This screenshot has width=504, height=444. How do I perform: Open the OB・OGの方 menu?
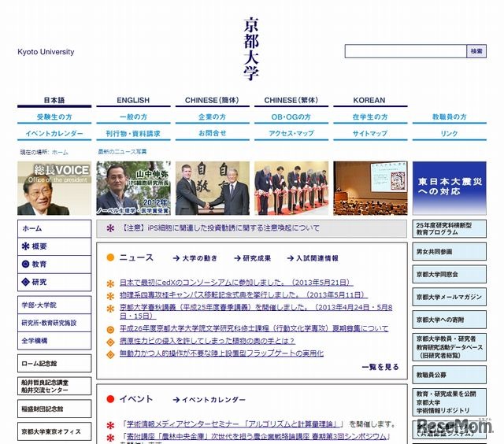[291, 117]
